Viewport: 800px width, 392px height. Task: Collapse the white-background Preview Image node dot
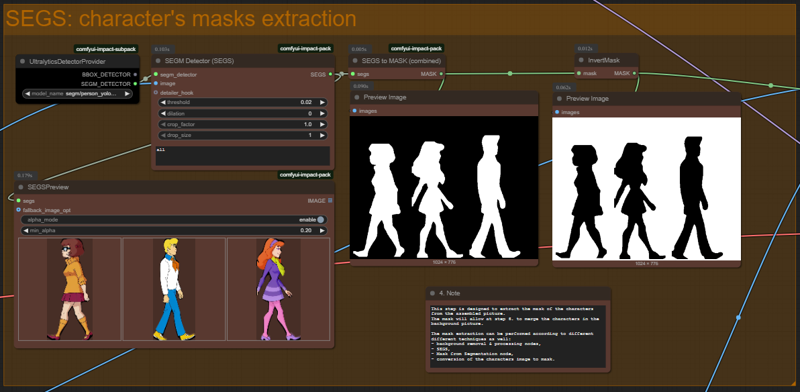pos(559,99)
